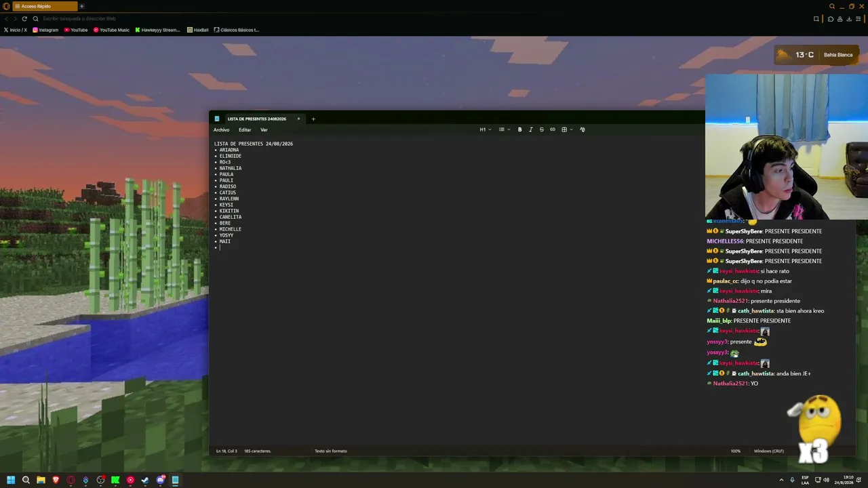Click the ARIADNA line in the list

click(x=229, y=150)
